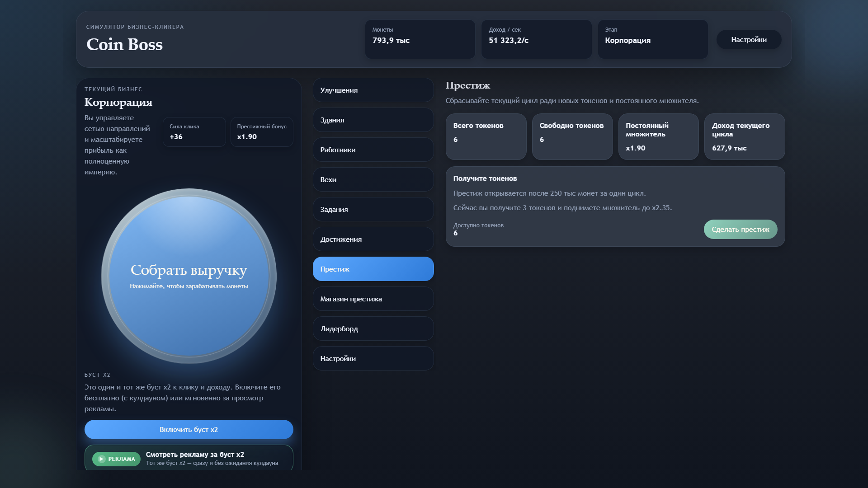Open the Задания tab
The height and width of the screenshot is (488, 868).
[x=373, y=209]
